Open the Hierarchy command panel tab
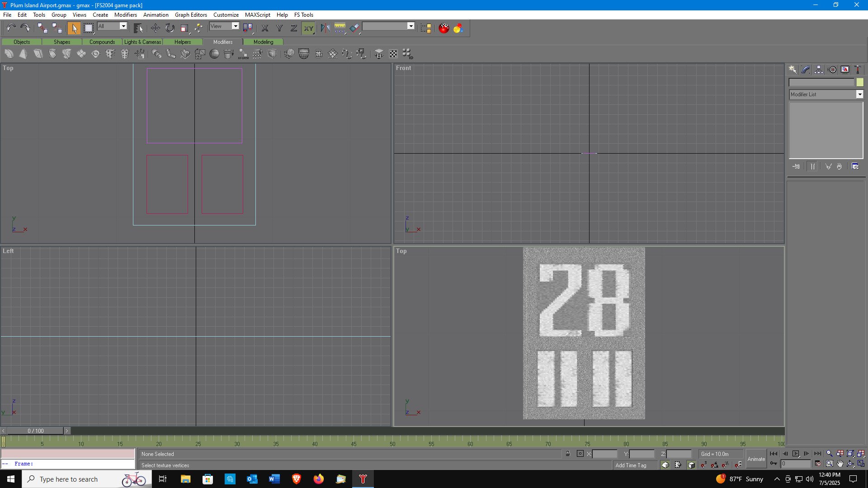868x488 pixels. 819,70
